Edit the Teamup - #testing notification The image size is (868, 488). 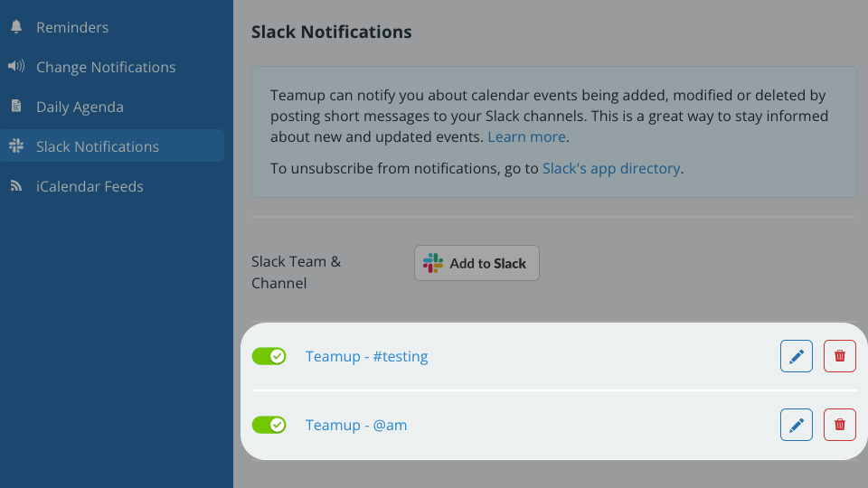click(x=796, y=356)
